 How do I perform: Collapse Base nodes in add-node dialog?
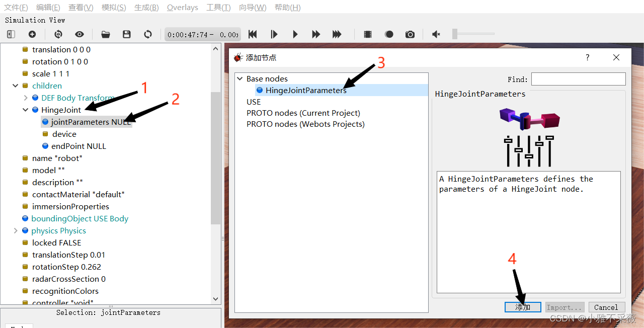(x=239, y=79)
